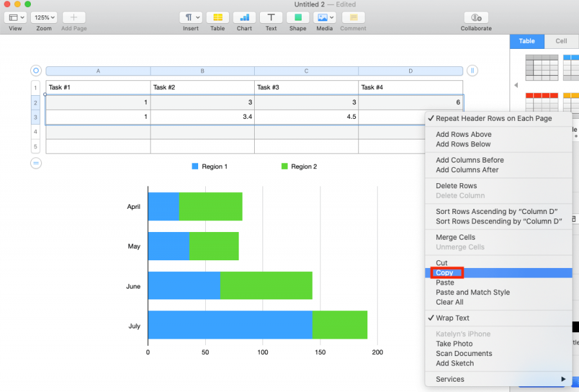Switch to the Cell tab
This screenshot has width=579, height=392.
point(560,40)
